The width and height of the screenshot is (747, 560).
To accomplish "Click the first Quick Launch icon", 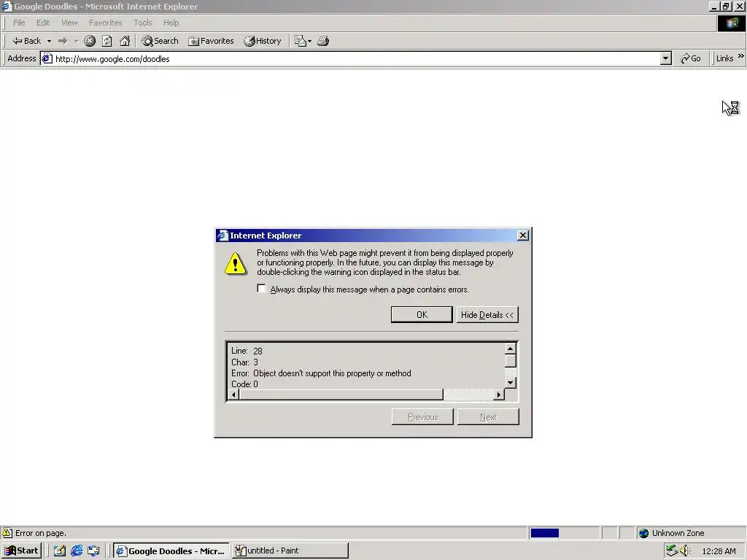I will (60, 551).
